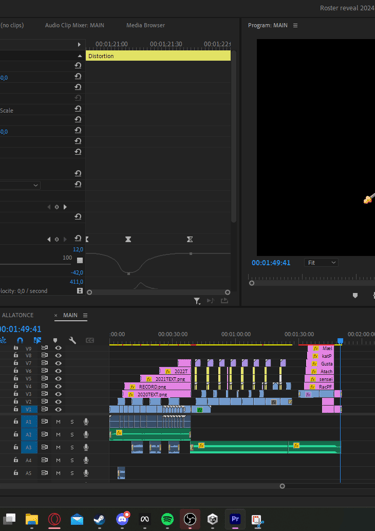Add keyframe on the lower keyframe row
Viewport: 375px width, 531px height.
[57, 239]
